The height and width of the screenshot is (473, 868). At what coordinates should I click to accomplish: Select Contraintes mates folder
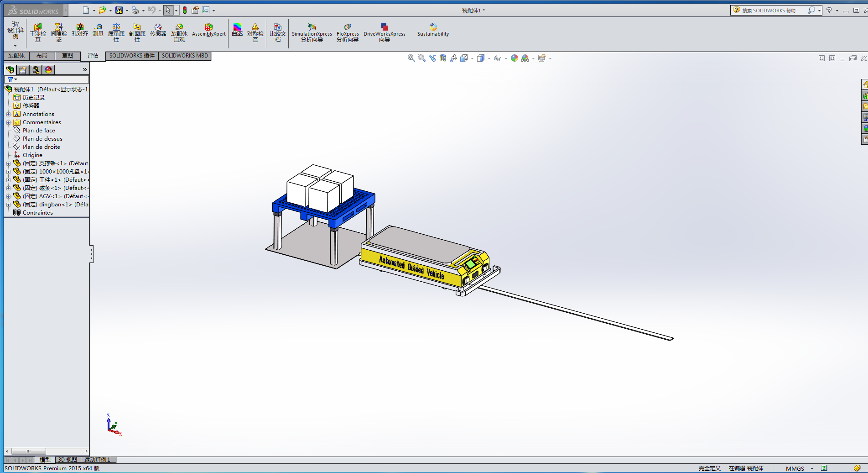[38, 213]
